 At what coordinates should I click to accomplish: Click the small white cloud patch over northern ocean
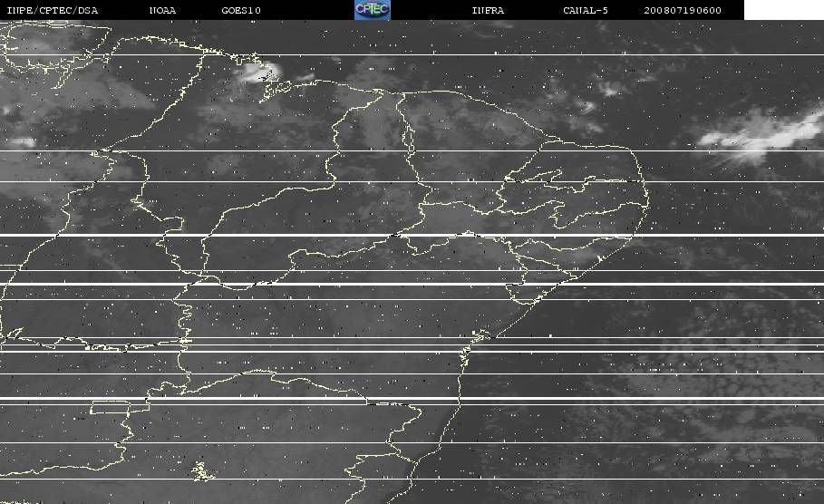[x=609, y=90]
